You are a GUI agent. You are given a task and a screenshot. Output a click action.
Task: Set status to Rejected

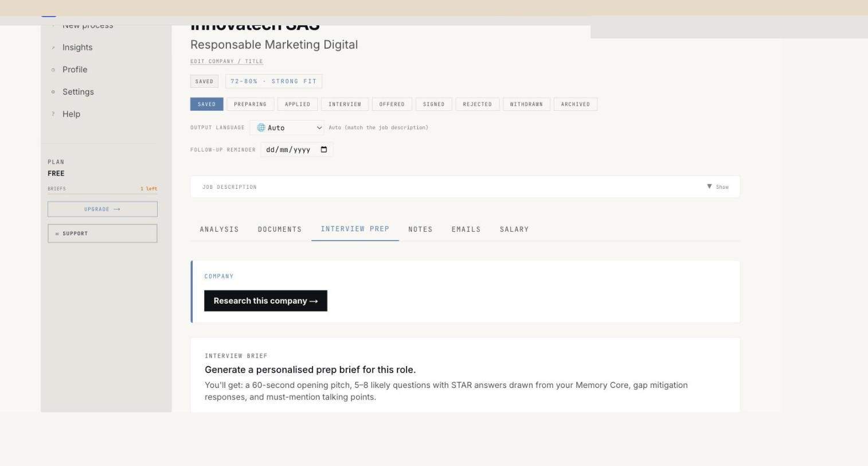coord(478,104)
